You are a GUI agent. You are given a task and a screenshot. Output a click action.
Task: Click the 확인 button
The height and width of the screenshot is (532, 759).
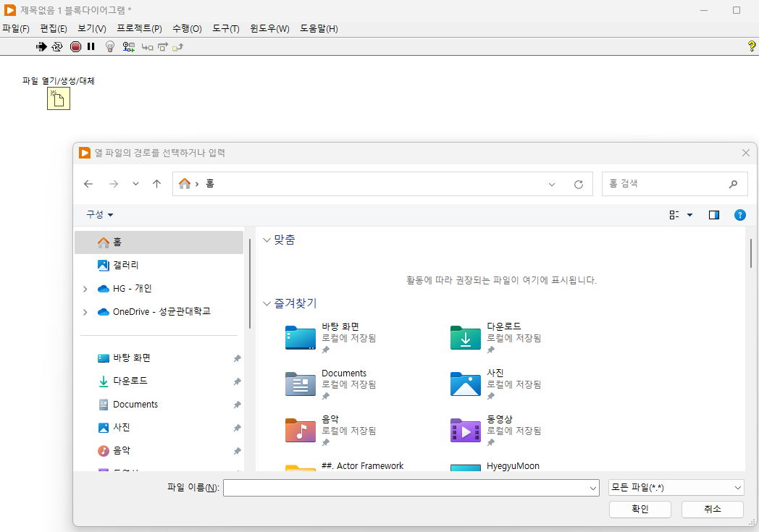click(x=640, y=510)
